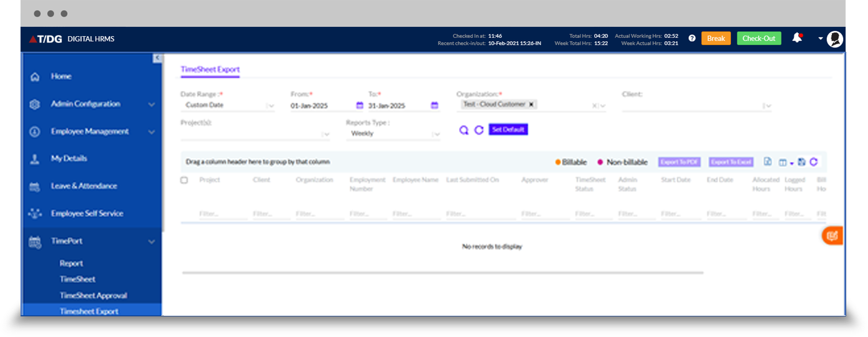The image size is (868, 337).
Task: Click the Leave & Attendance calendar icon
Action: tap(35, 186)
